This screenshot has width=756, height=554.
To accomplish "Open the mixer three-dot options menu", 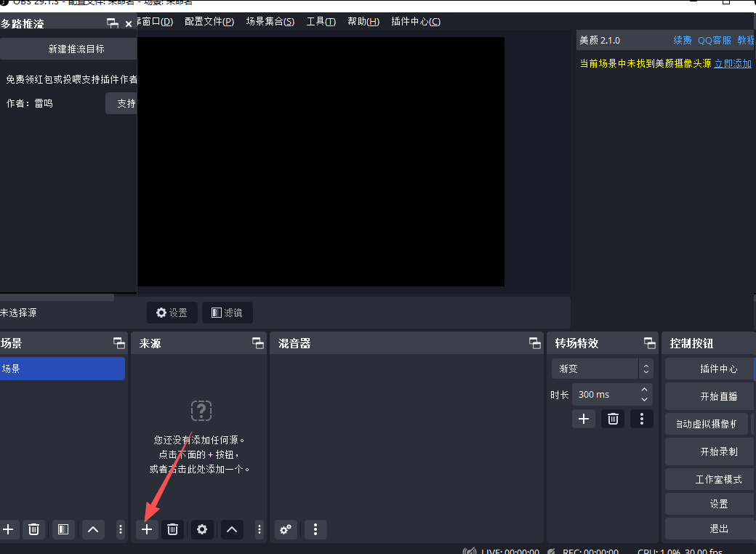I will 315,529.
